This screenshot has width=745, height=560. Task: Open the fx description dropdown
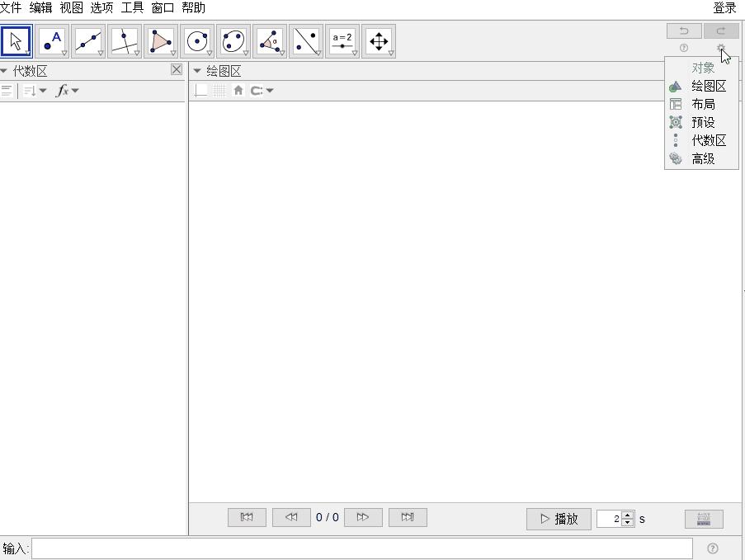coord(67,91)
